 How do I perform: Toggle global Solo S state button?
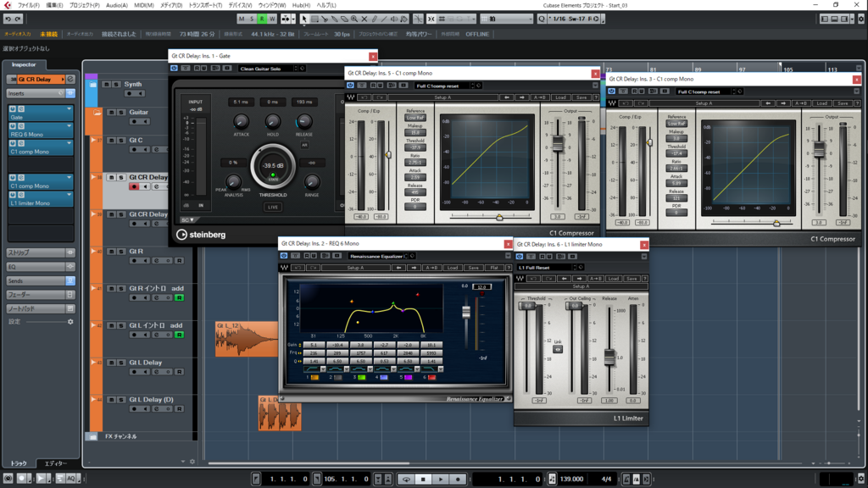pyautogui.click(x=251, y=19)
